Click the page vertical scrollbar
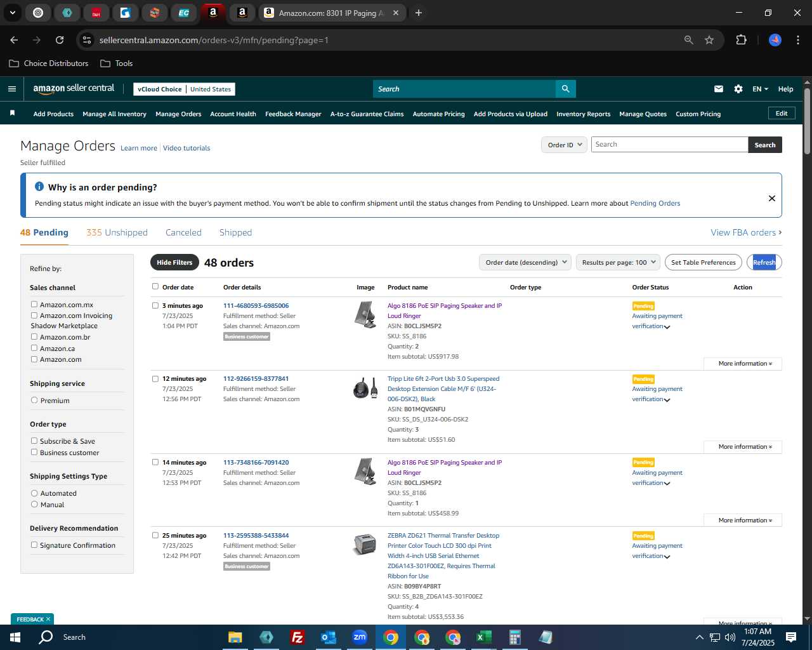 click(807, 121)
